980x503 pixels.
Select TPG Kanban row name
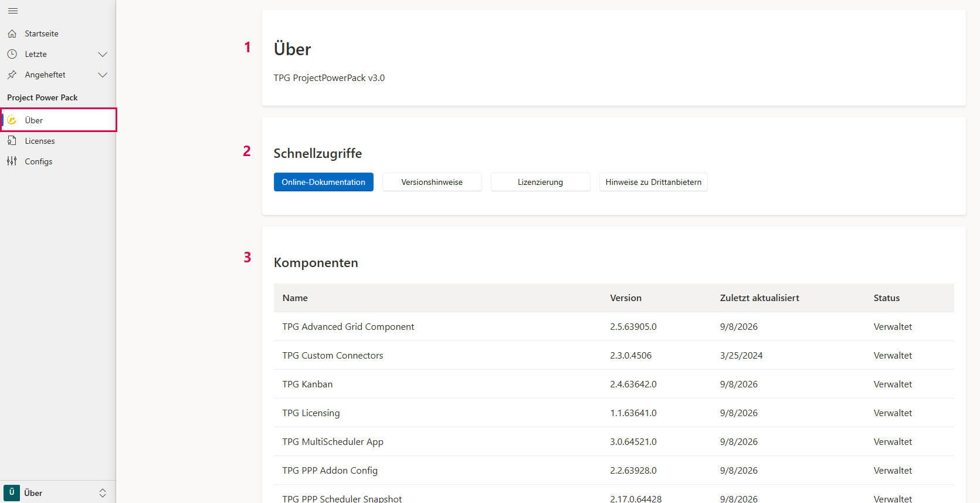point(307,384)
